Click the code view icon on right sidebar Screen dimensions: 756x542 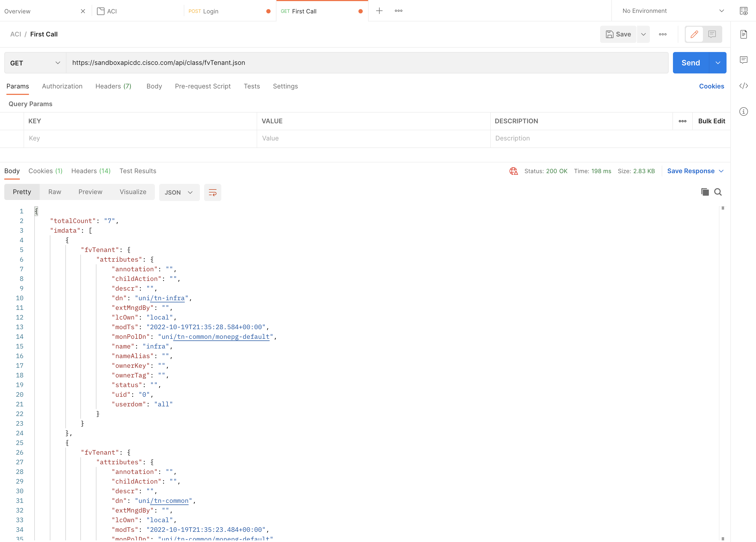pos(743,86)
